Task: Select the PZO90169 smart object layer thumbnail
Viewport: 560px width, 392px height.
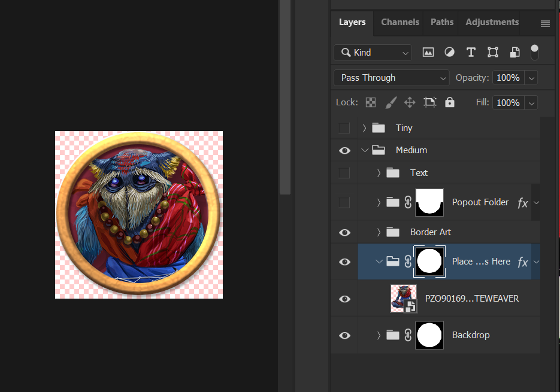Action: (x=403, y=299)
